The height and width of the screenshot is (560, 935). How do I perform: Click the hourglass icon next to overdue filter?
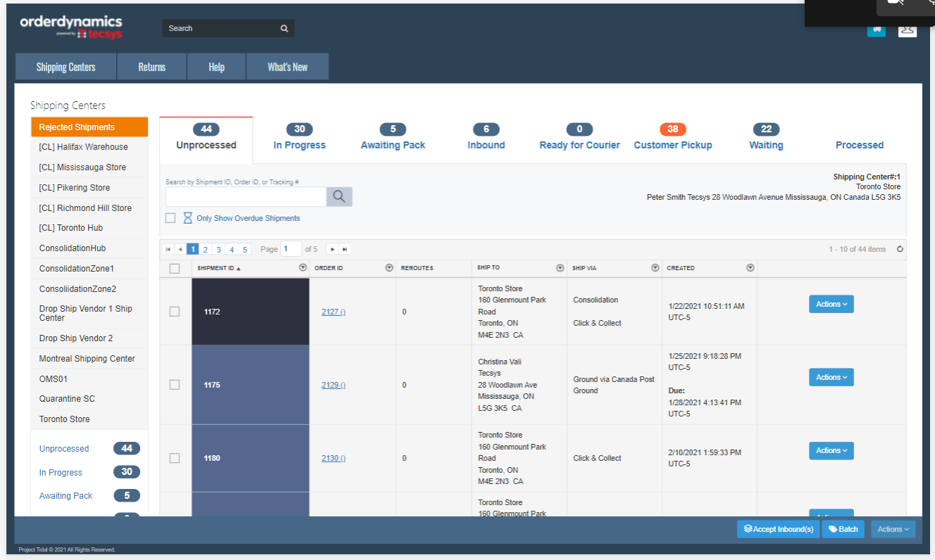coord(187,218)
